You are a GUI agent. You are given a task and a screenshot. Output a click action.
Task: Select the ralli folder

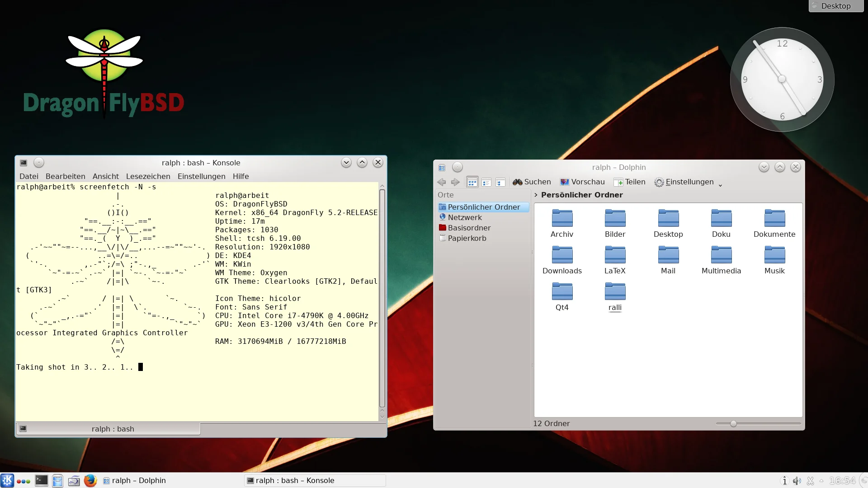[615, 297]
